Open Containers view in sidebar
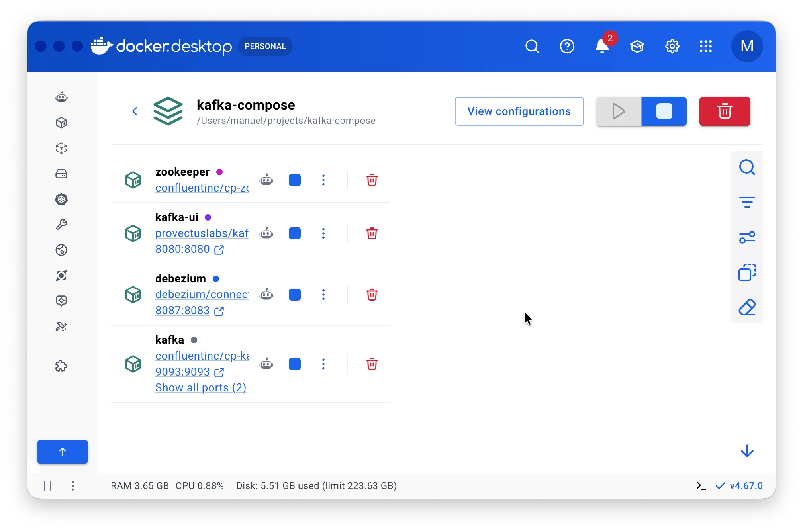 61,123
